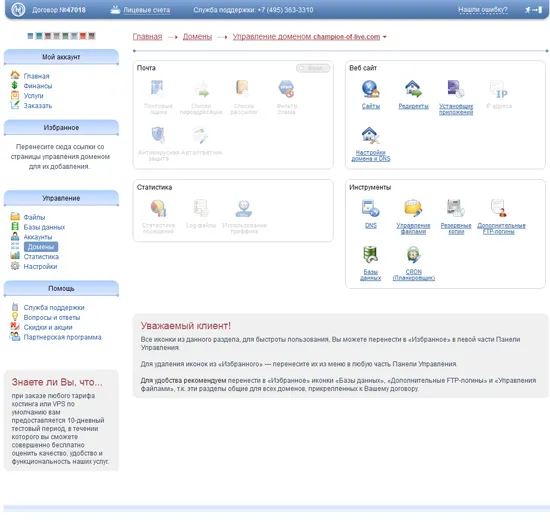The height and width of the screenshot is (522, 550).
Task: Open Партнерская программа sidebar link
Action: click(62, 337)
